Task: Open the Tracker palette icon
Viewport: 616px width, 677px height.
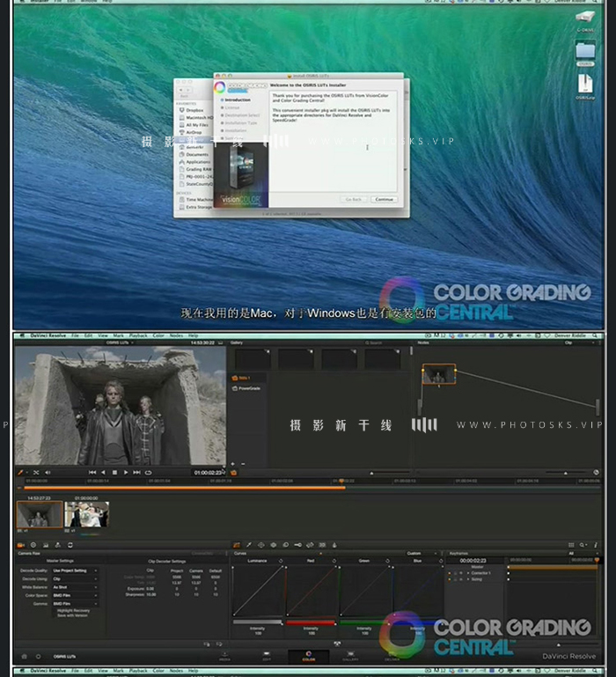Action: pos(274,545)
